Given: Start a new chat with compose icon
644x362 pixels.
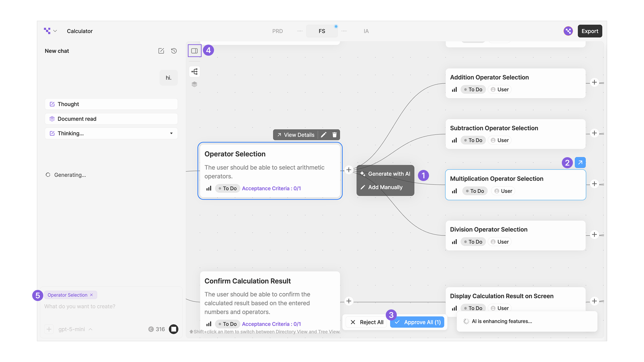Looking at the screenshot, I should pos(161,51).
